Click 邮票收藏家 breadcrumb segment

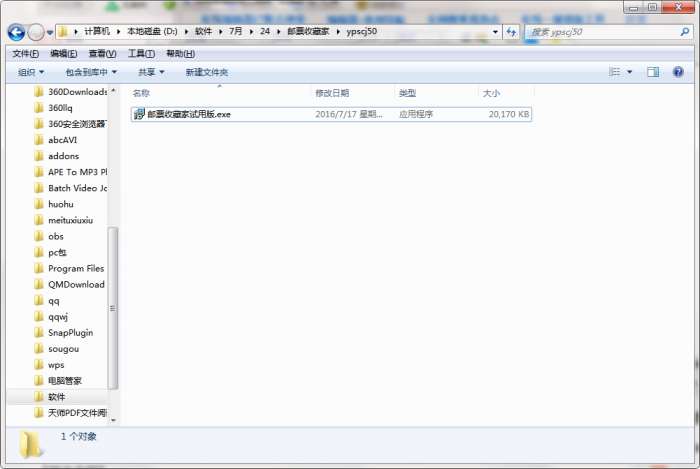coord(308,32)
